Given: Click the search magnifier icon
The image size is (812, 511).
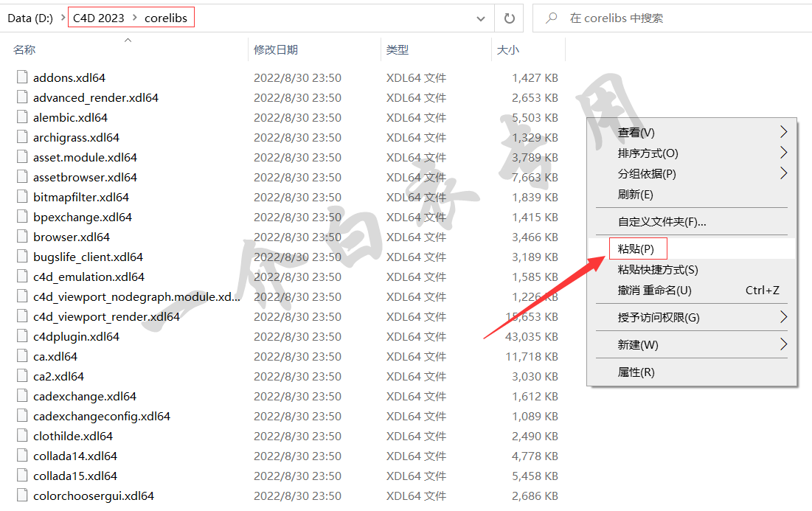Looking at the screenshot, I should tap(552, 18).
